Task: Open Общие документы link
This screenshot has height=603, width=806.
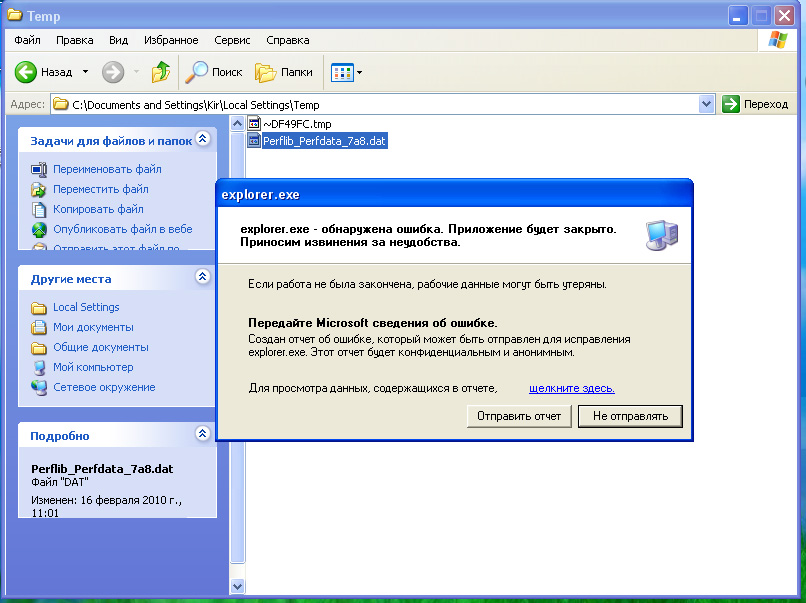Action: (x=101, y=347)
